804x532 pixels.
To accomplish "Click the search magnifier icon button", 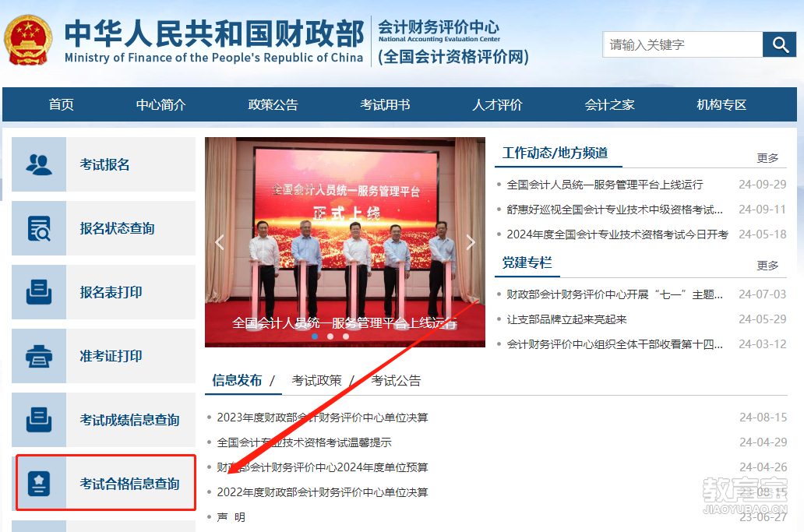I will pos(779,44).
